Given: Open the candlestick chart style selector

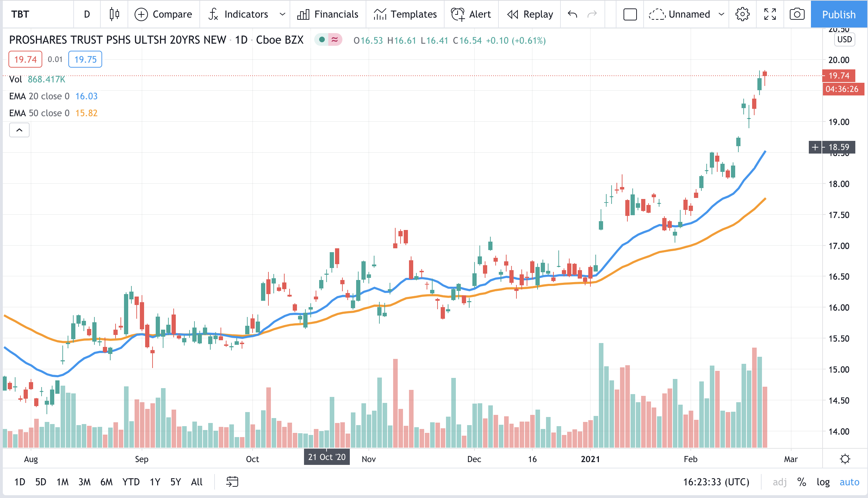Looking at the screenshot, I should (x=114, y=14).
